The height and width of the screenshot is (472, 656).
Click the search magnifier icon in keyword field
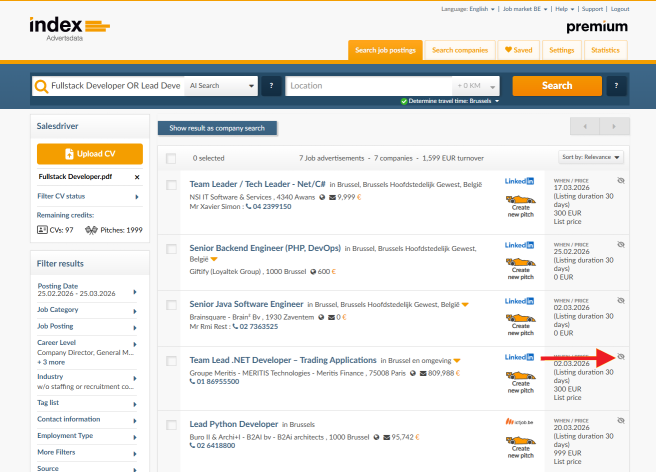click(41, 86)
